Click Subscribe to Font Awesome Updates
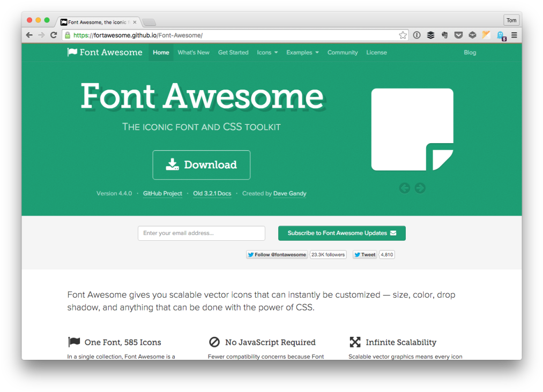Image resolution: width=543 pixels, height=392 pixels. (x=341, y=233)
